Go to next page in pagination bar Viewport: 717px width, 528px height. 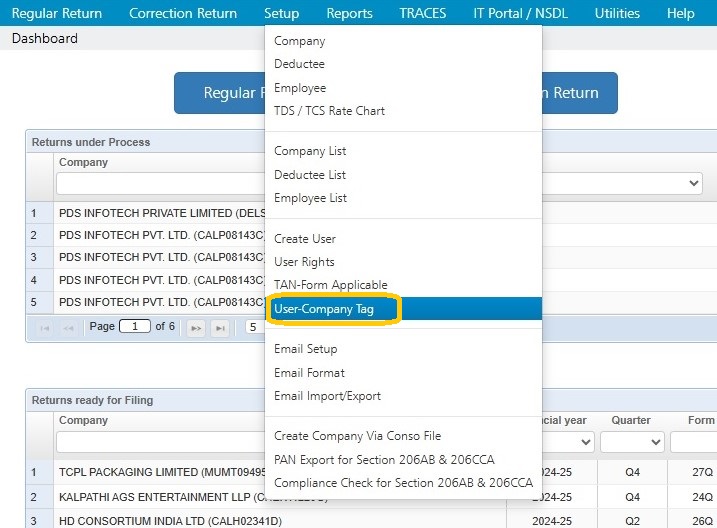coord(196,328)
